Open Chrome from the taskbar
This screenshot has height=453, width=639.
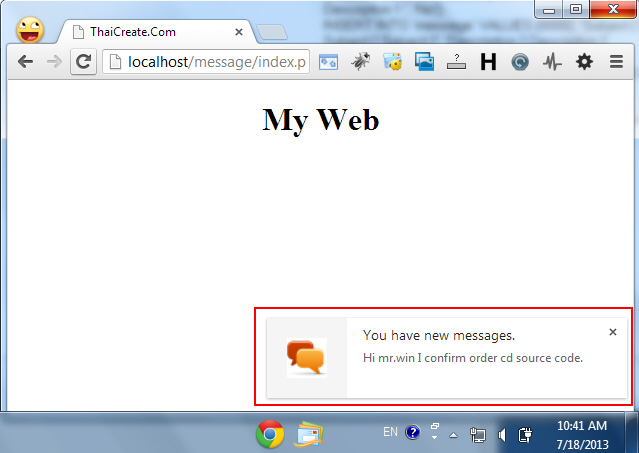270,434
